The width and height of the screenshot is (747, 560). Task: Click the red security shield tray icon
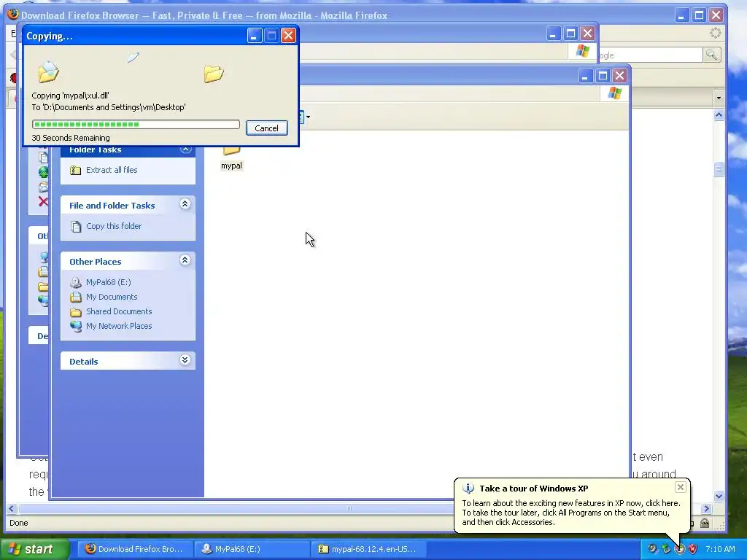click(x=693, y=549)
